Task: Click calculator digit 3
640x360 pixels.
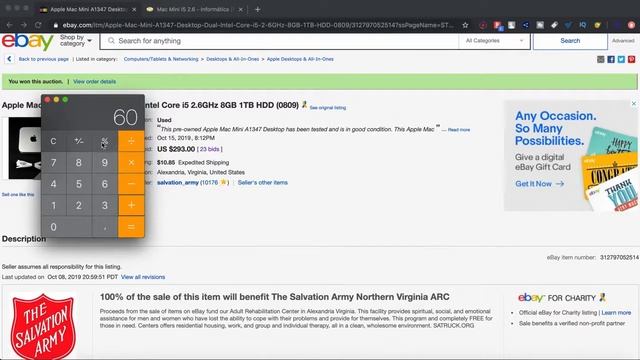Action: [104, 205]
